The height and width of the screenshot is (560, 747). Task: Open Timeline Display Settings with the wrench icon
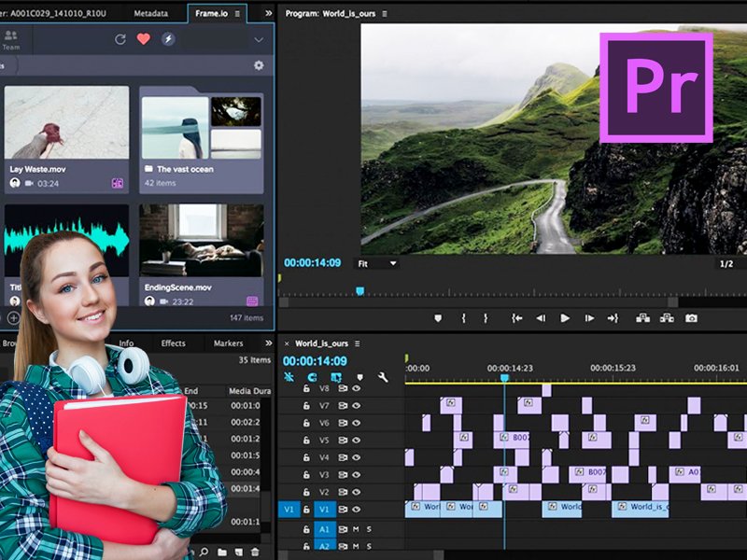[x=382, y=377]
